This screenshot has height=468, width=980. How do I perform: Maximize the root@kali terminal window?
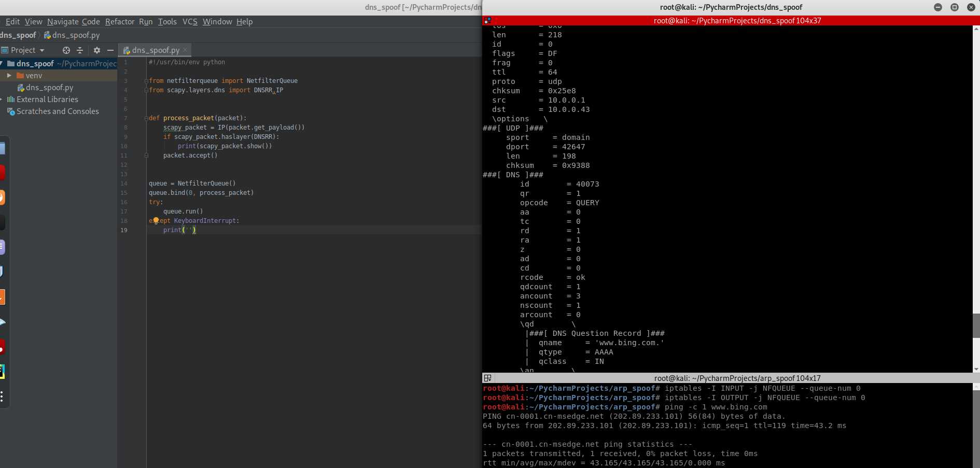click(954, 7)
